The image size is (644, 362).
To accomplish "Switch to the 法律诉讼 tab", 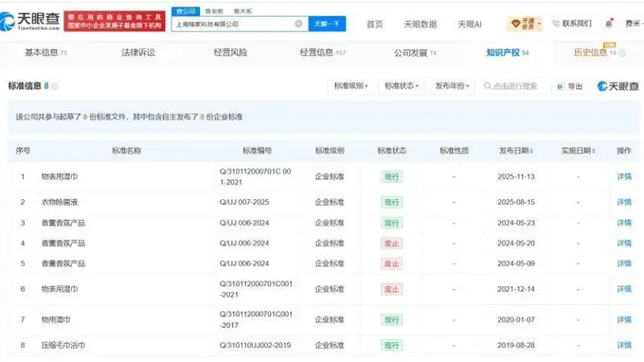I will point(138,53).
